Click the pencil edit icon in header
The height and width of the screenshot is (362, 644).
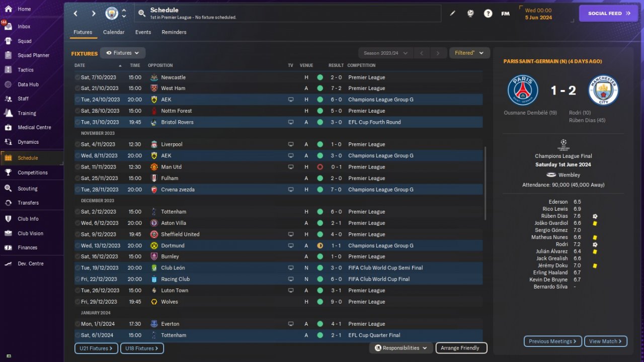pyautogui.click(x=452, y=14)
